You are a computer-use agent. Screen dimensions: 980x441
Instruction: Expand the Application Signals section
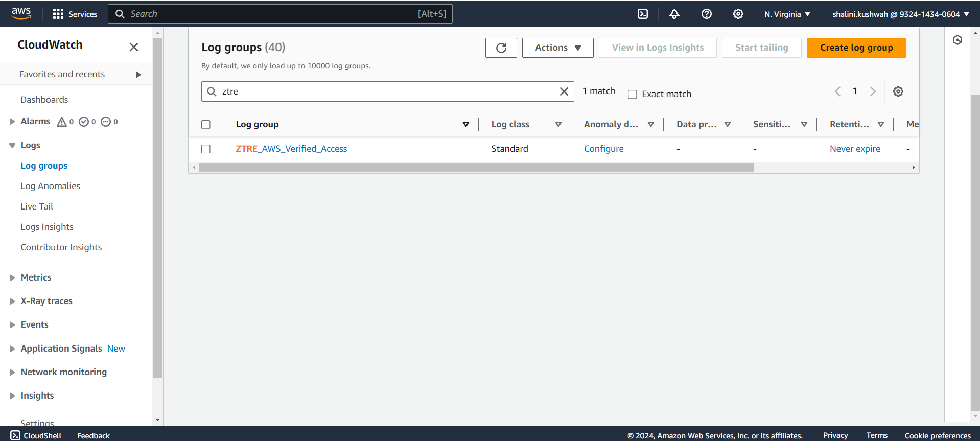pos(12,349)
